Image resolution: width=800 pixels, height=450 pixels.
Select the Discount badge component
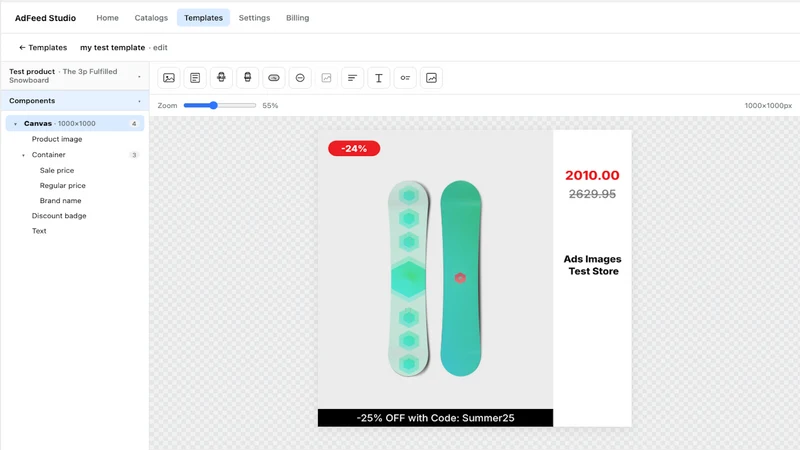pos(59,216)
